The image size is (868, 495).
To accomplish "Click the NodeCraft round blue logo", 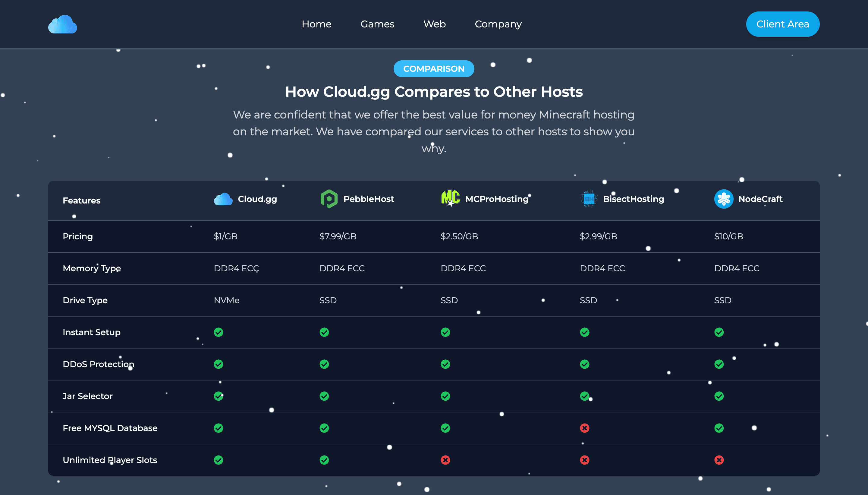I will [724, 199].
